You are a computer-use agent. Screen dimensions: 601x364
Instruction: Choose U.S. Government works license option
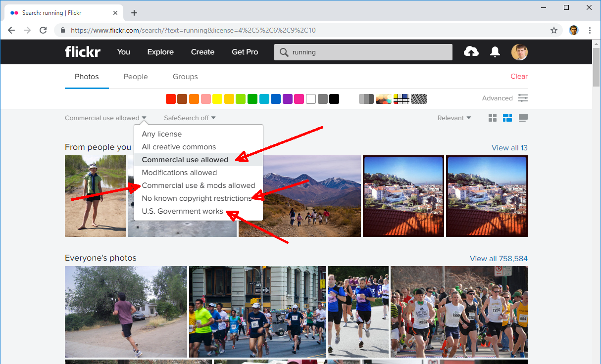[182, 211]
